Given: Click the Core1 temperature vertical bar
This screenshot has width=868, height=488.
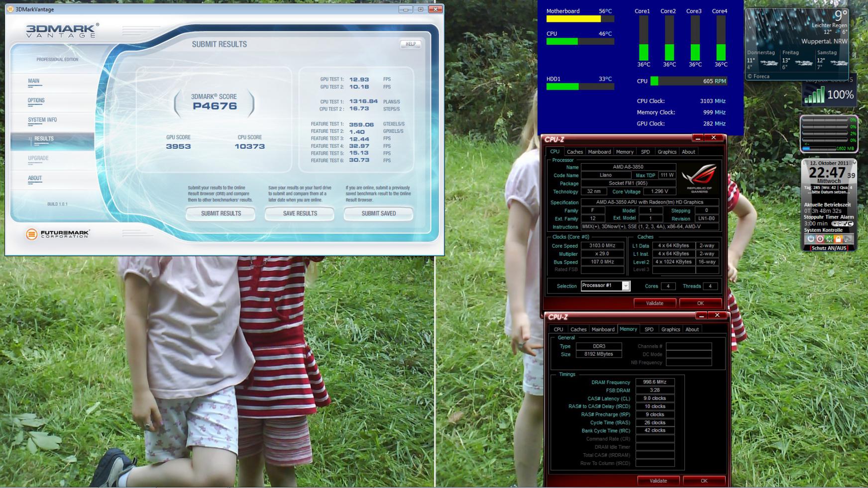Looking at the screenshot, I should tap(644, 38).
